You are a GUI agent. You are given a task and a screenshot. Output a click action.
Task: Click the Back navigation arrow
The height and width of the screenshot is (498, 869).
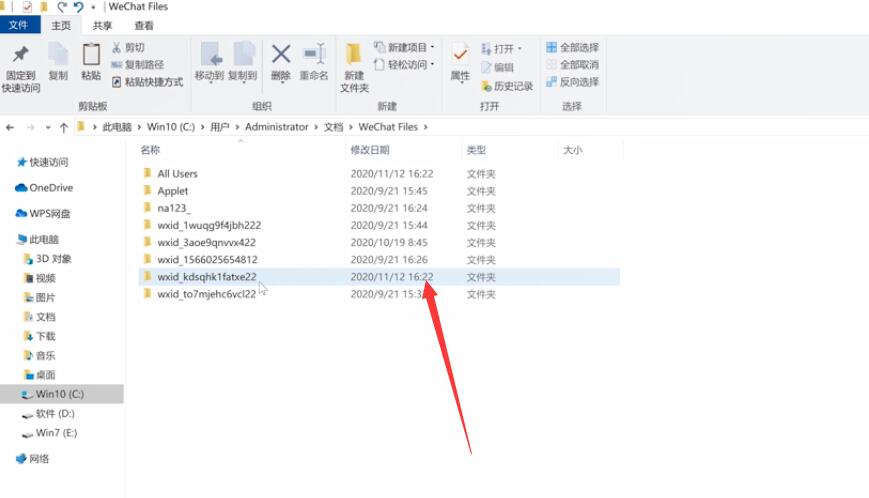[10, 127]
